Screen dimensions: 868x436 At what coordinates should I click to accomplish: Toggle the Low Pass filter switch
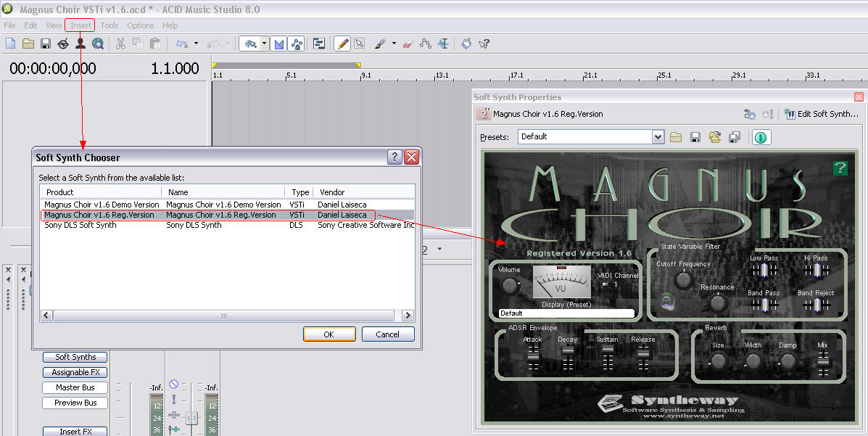click(764, 270)
